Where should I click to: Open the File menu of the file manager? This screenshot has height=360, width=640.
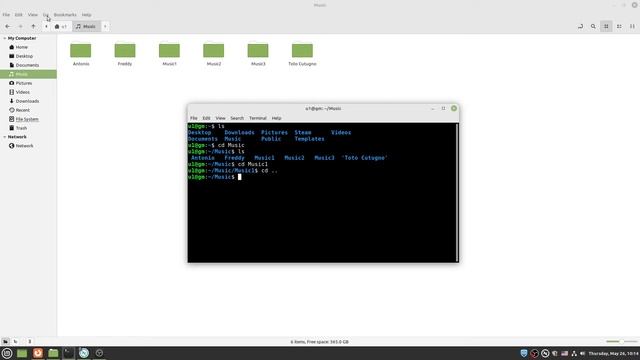click(x=6, y=15)
